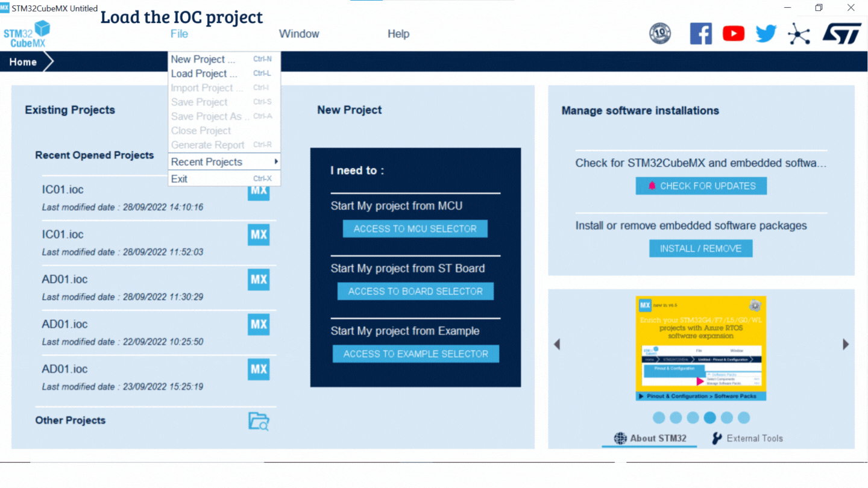The image size is (868, 488).
Task: Open the Azure RTOS promo banner
Action: [x=701, y=348]
